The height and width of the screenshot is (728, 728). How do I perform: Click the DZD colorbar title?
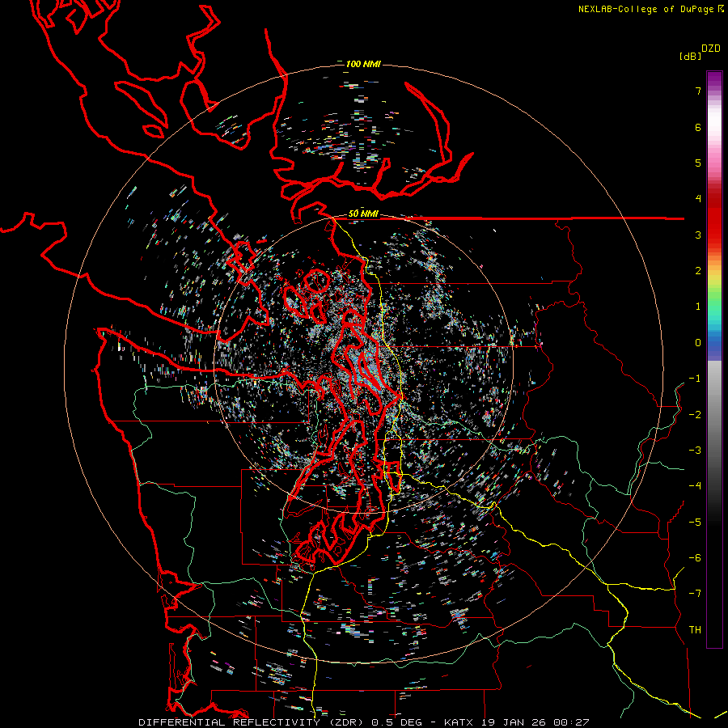[711, 49]
